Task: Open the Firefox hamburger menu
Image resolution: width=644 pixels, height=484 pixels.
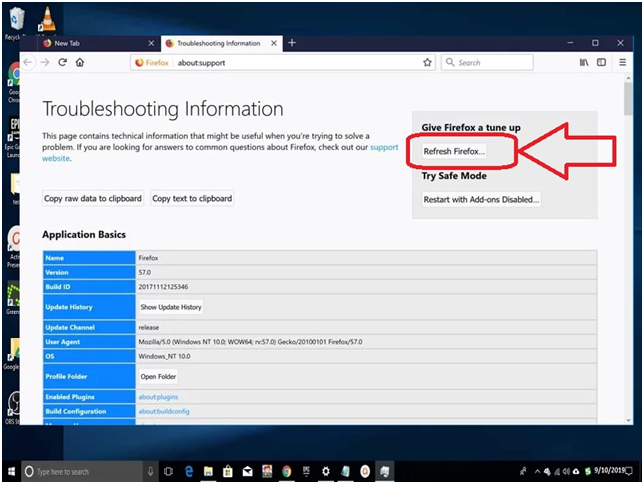Action: click(623, 62)
